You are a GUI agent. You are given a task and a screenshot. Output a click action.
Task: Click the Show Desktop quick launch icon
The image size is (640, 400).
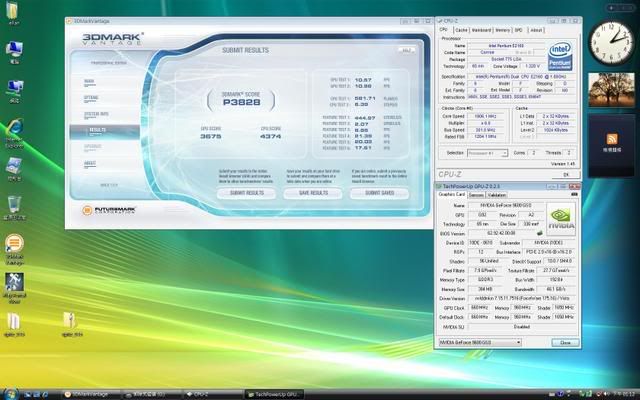click(29, 395)
